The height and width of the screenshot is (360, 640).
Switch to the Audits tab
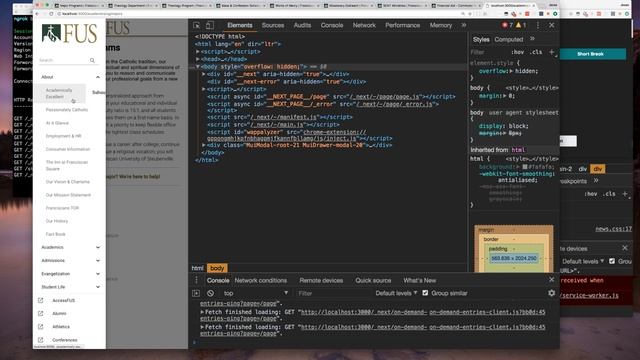click(x=302, y=25)
